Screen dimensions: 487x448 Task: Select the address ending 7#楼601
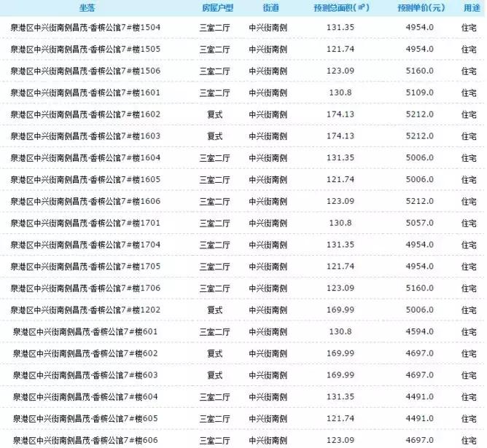(x=85, y=331)
